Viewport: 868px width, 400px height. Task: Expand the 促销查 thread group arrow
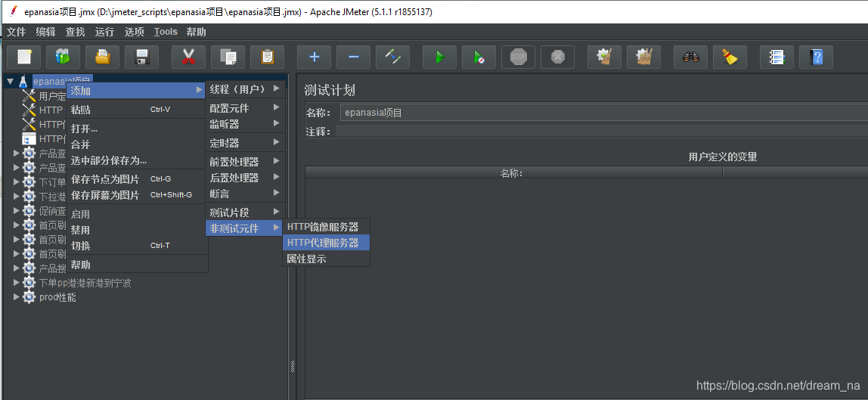[16, 211]
